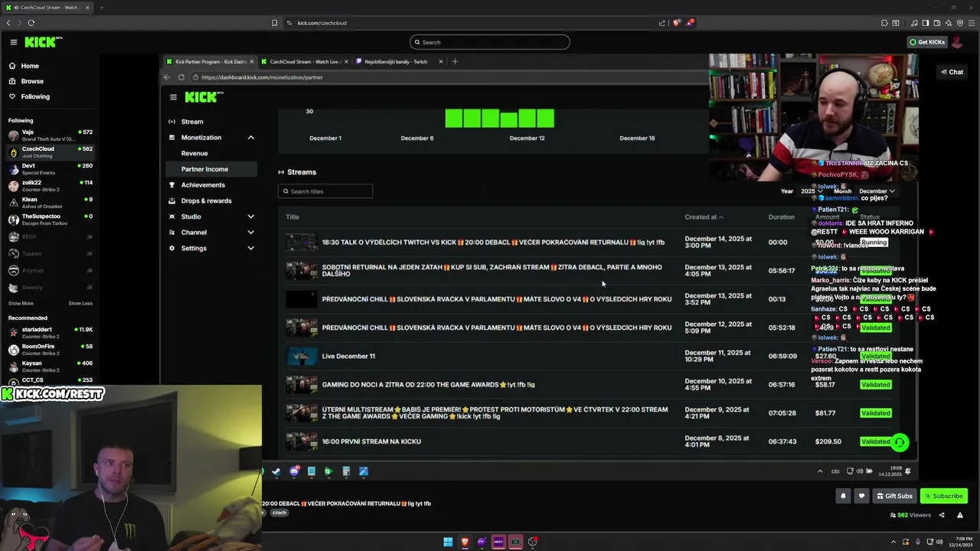Open the CzechCloud channel in Following
Image resolution: width=980 pixels, height=551 pixels.
50,152
